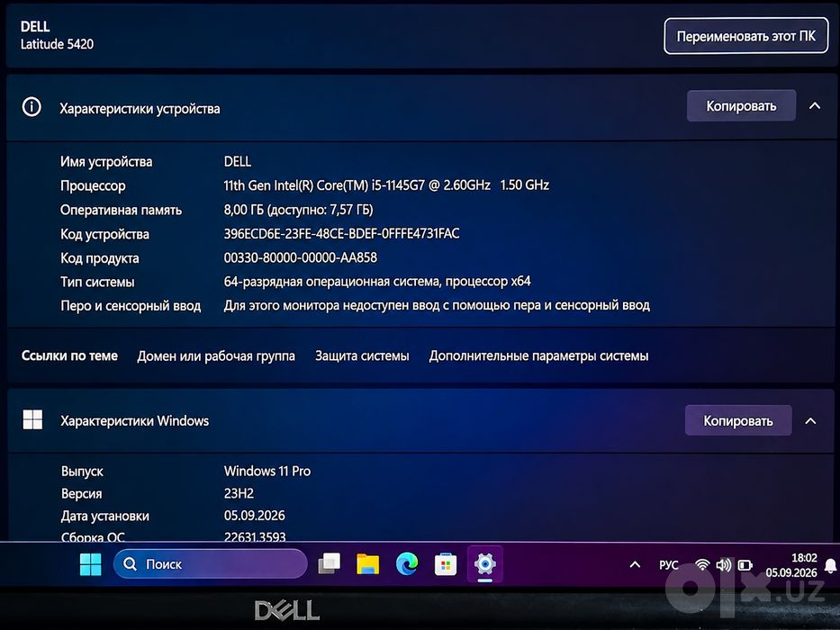Click the Имя устройства label

pos(106,162)
